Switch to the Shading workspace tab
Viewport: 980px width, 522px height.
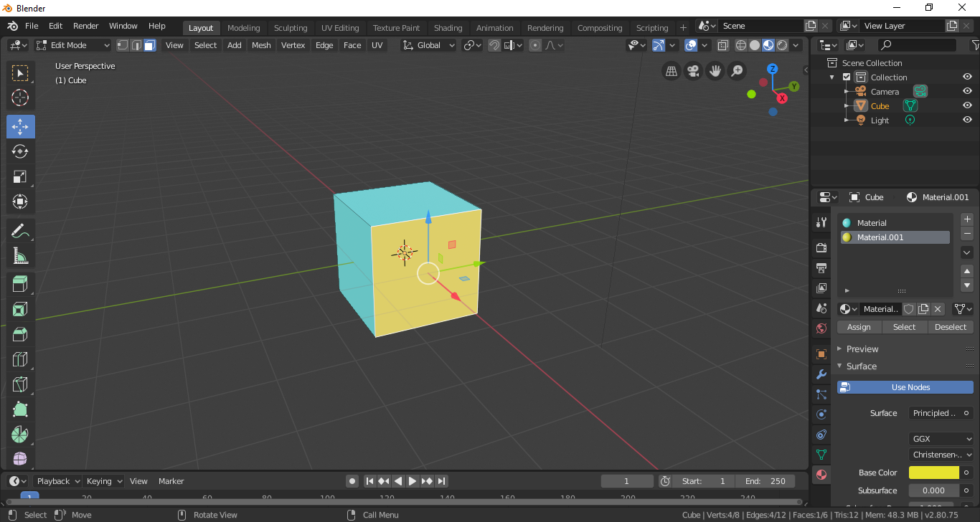click(x=448, y=27)
